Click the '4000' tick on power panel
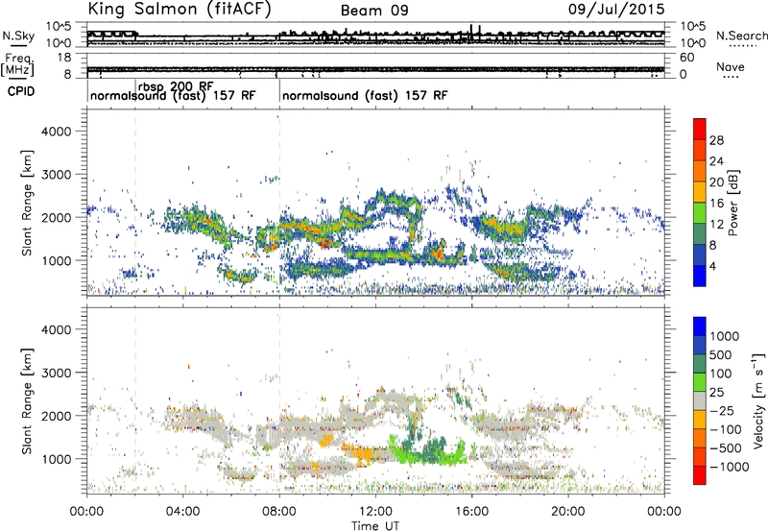 coord(56,132)
